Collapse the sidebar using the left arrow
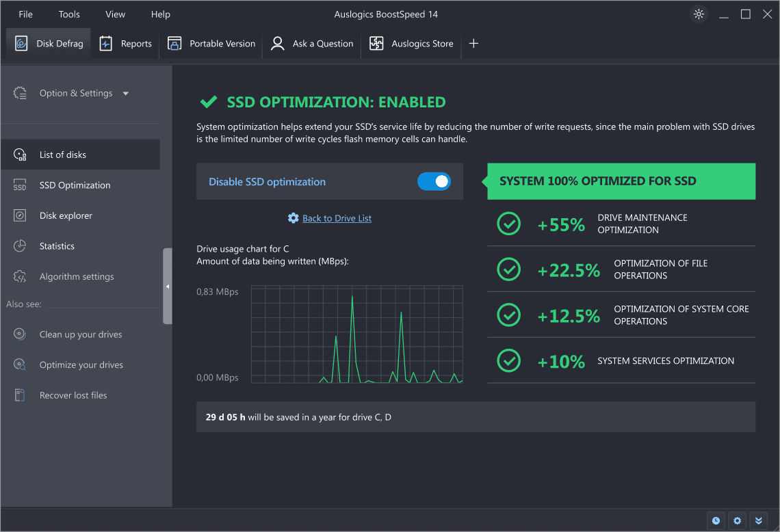The width and height of the screenshot is (780, 532). click(168, 287)
